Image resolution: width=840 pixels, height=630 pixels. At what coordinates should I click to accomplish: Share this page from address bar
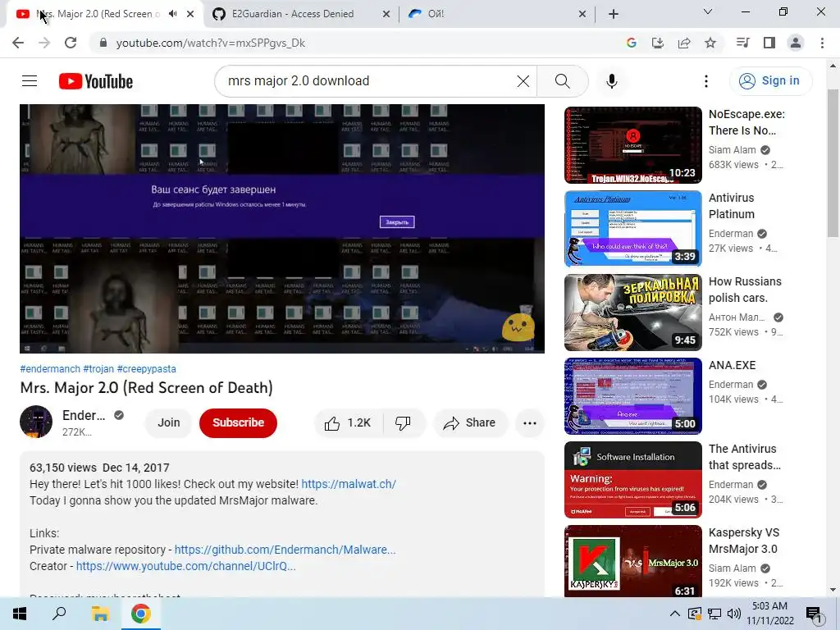(x=684, y=43)
